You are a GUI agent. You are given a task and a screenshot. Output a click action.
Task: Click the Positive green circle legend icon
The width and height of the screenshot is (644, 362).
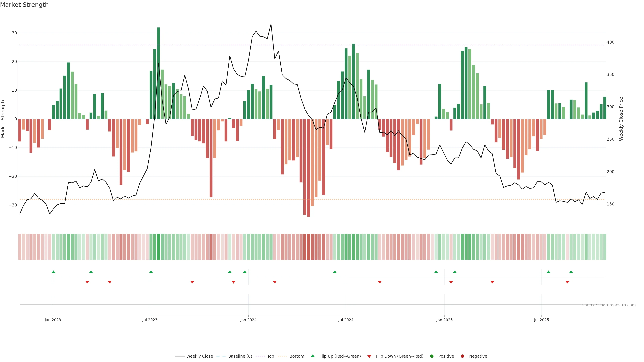[x=432, y=356]
